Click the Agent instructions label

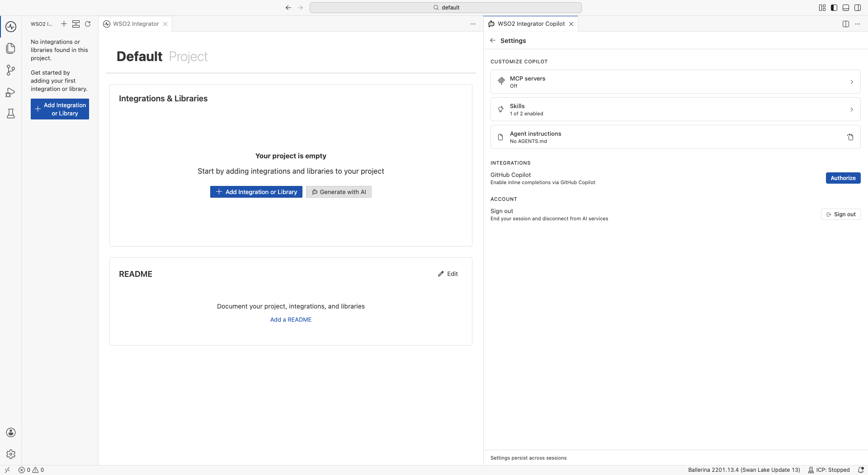coord(536,133)
